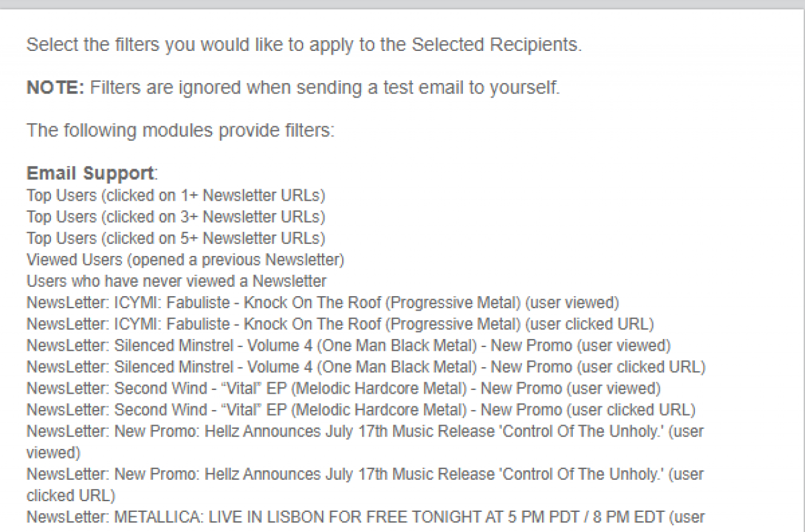Click the METALLICA Live in Lisbon newsletter filter
805x532 pixels.
[x=365, y=518]
